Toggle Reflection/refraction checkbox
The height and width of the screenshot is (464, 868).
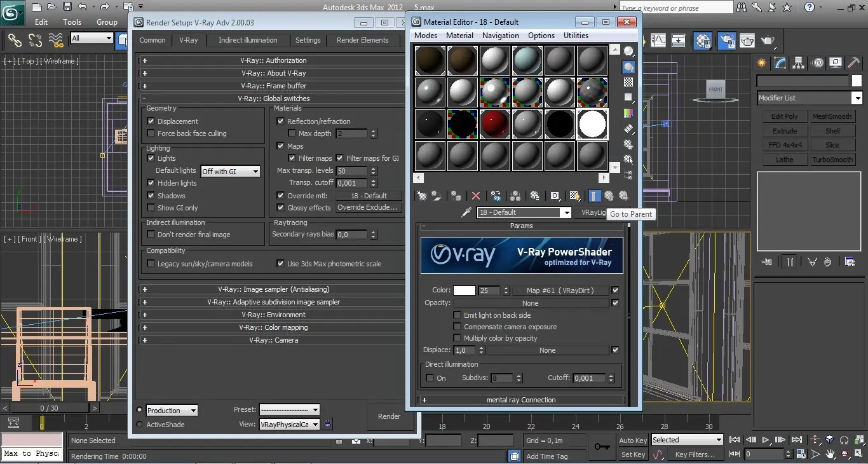(280, 121)
